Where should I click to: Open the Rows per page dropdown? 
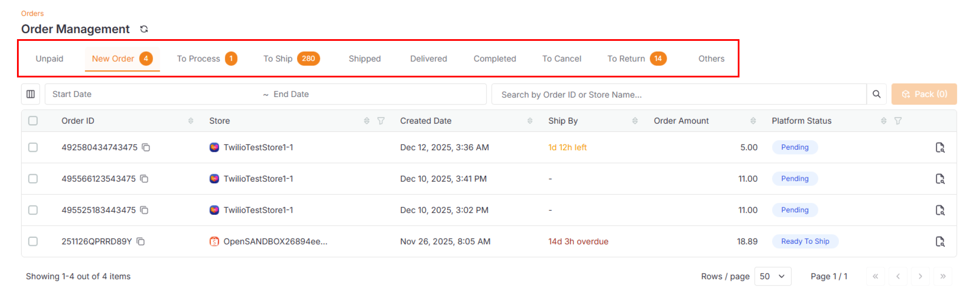[x=773, y=276]
